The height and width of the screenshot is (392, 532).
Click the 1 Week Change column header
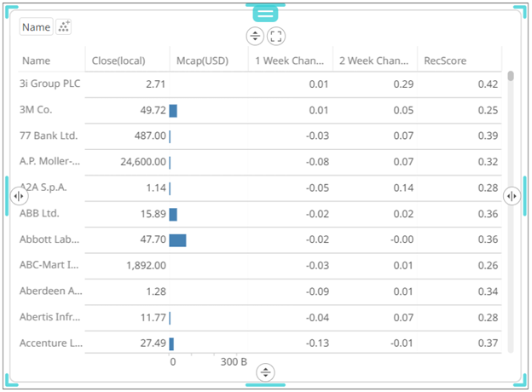click(x=289, y=61)
